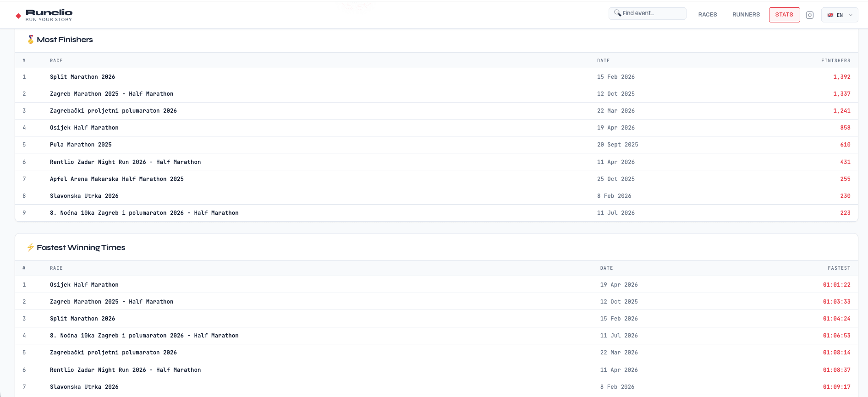
Task: Open Osijek Half Marathon in Most Finishers
Action: coord(84,128)
